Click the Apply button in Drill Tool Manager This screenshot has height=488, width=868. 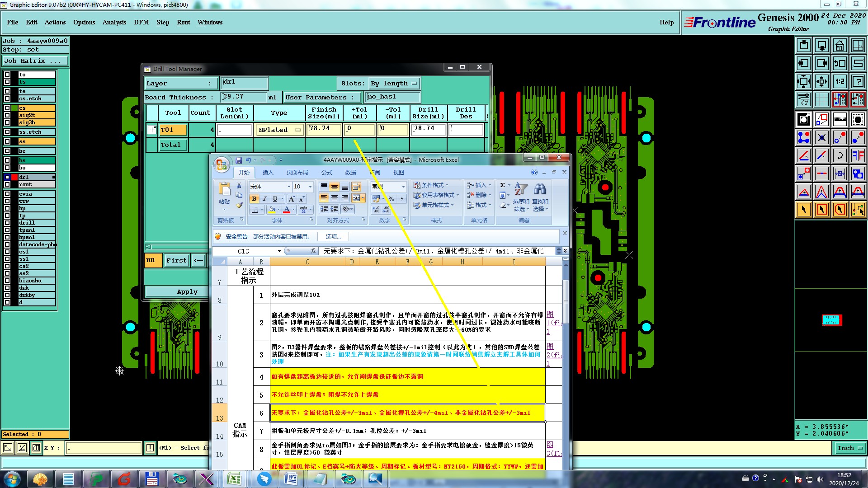tap(187, 292)
